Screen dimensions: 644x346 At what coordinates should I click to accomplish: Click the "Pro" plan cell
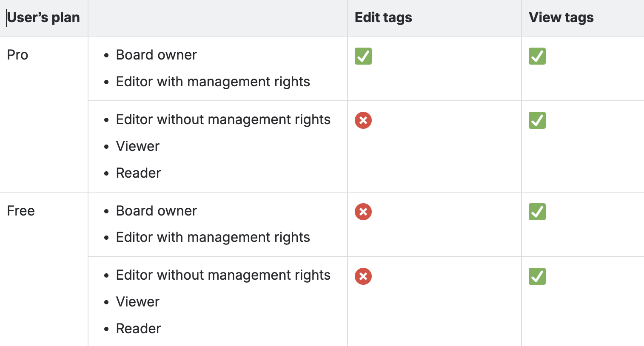18,55
